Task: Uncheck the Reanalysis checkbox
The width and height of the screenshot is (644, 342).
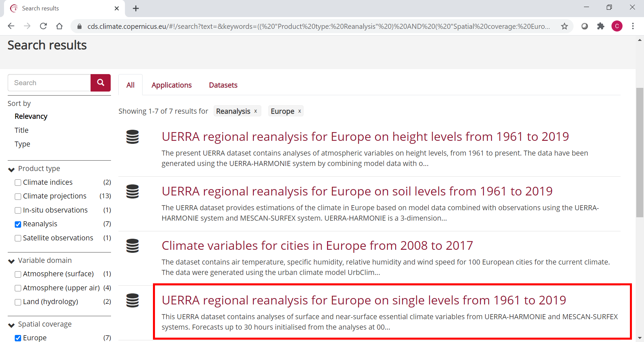Action: tap(18, 224)
